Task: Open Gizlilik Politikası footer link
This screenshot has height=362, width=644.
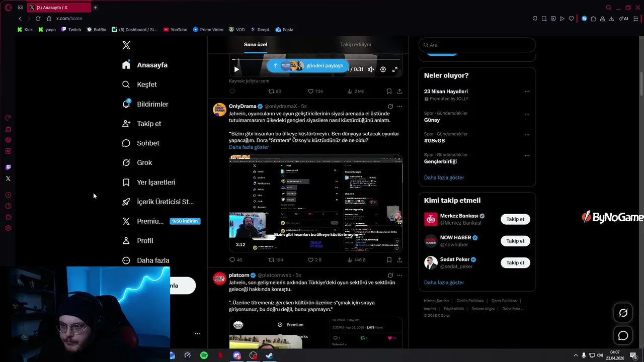Action: click(x=470, y=301)
